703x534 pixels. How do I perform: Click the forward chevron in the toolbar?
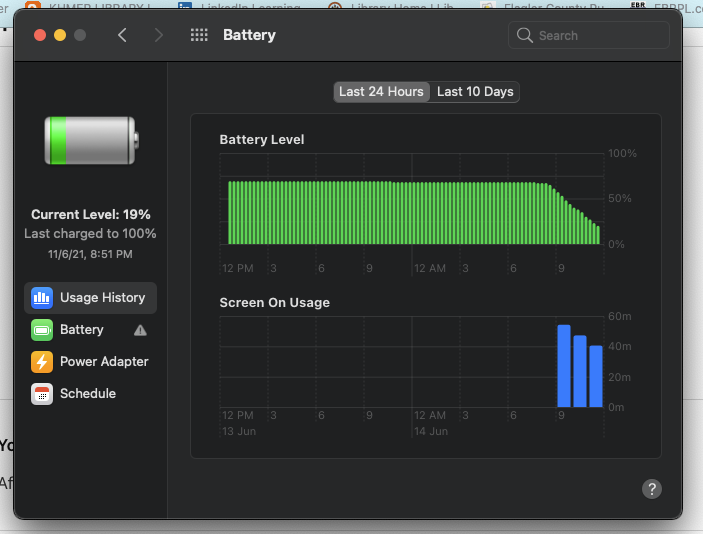[x=158, y=35]
